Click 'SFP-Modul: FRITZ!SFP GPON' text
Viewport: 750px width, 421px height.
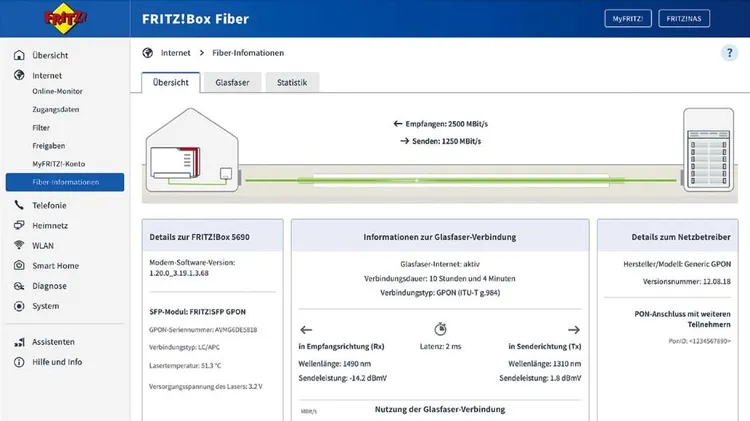coord(198,311)
